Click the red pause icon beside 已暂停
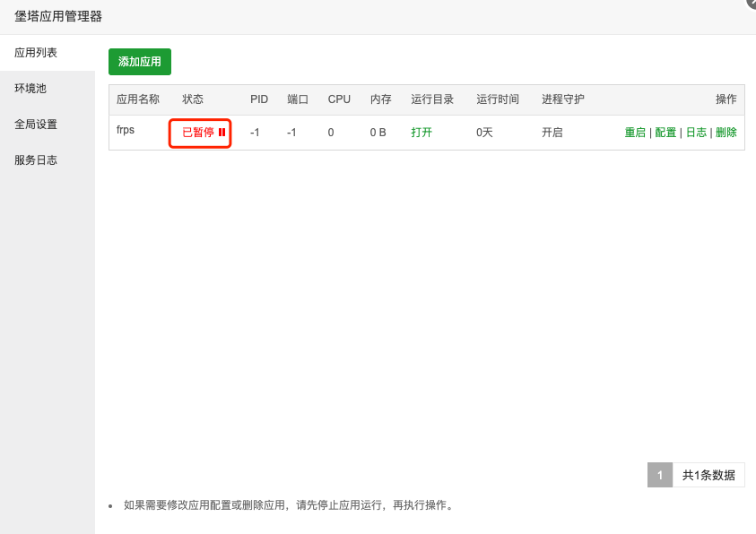The image size is (756, 534). [222, 133]
